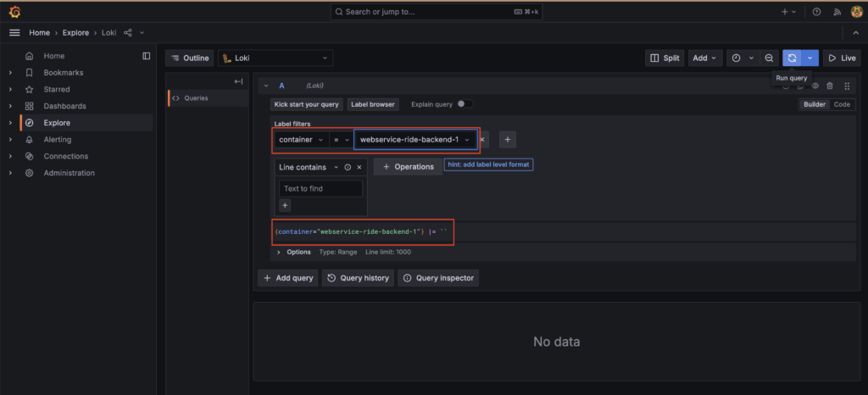Delete query A with trash icon
This screenshot has height=395, width=868.
(830, 86)
